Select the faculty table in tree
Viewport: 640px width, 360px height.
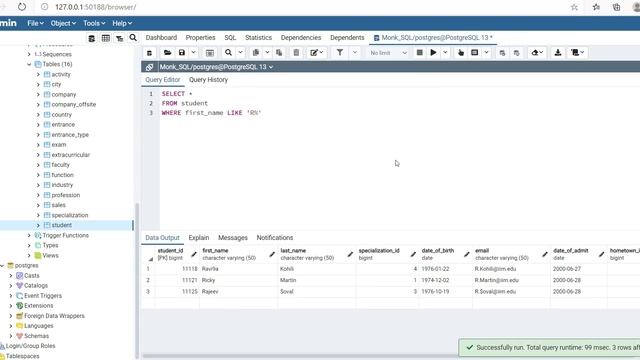tap(60, 165)
